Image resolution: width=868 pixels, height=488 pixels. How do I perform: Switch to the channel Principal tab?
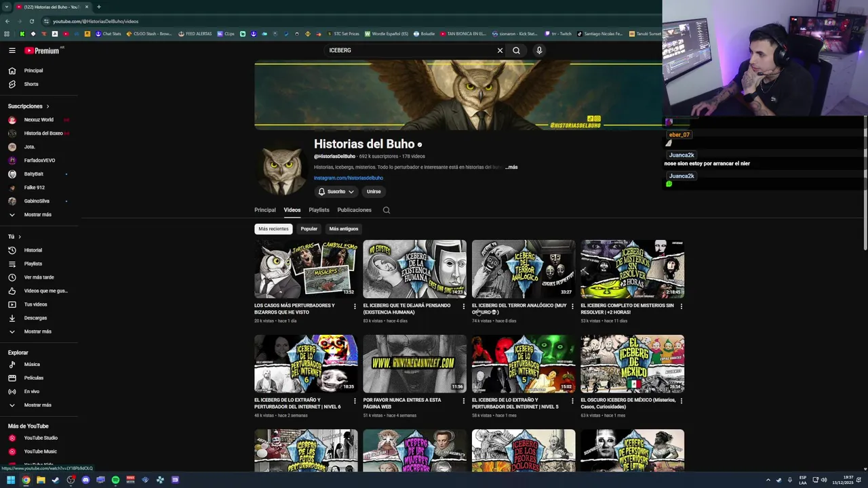coord(265,210)
